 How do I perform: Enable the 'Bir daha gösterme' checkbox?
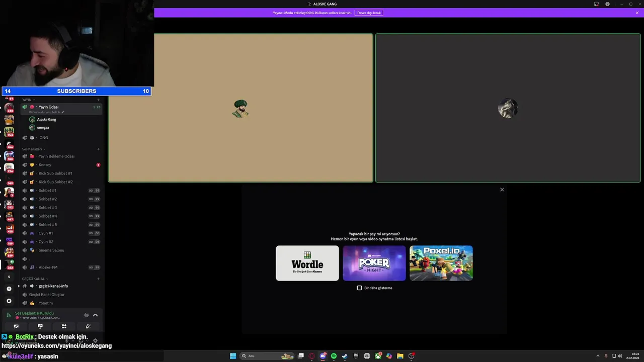(x=359, y=288)
